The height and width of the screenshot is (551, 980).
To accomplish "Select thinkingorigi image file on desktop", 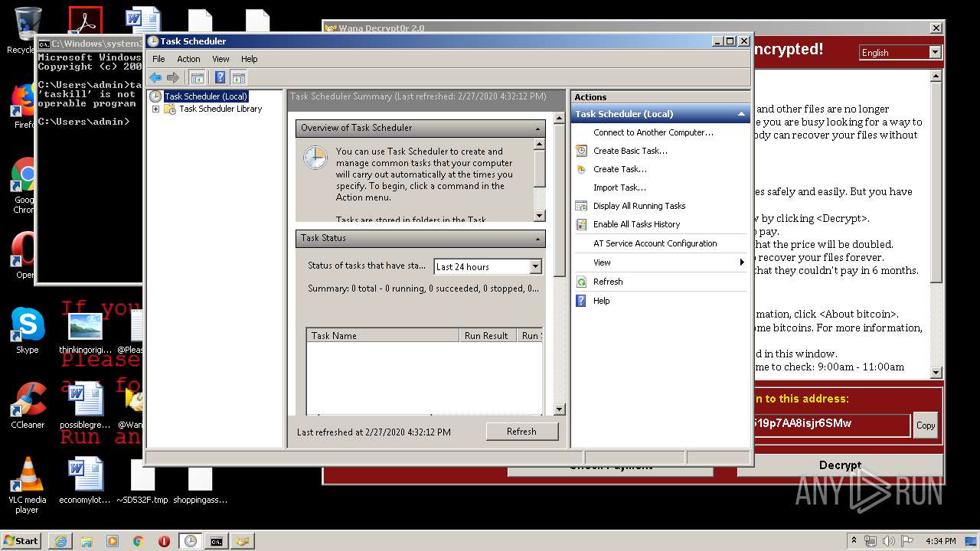I will click(85, 333).
